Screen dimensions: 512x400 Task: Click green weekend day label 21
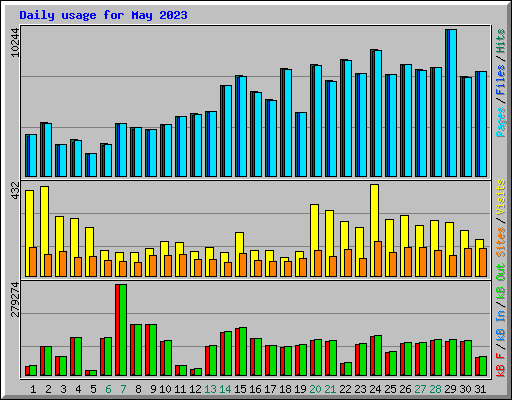[x=330, y=389]
